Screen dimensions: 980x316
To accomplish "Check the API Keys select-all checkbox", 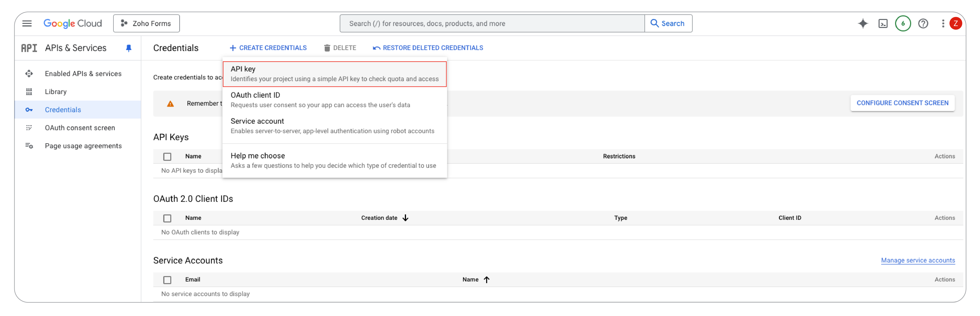I will 167,157.
